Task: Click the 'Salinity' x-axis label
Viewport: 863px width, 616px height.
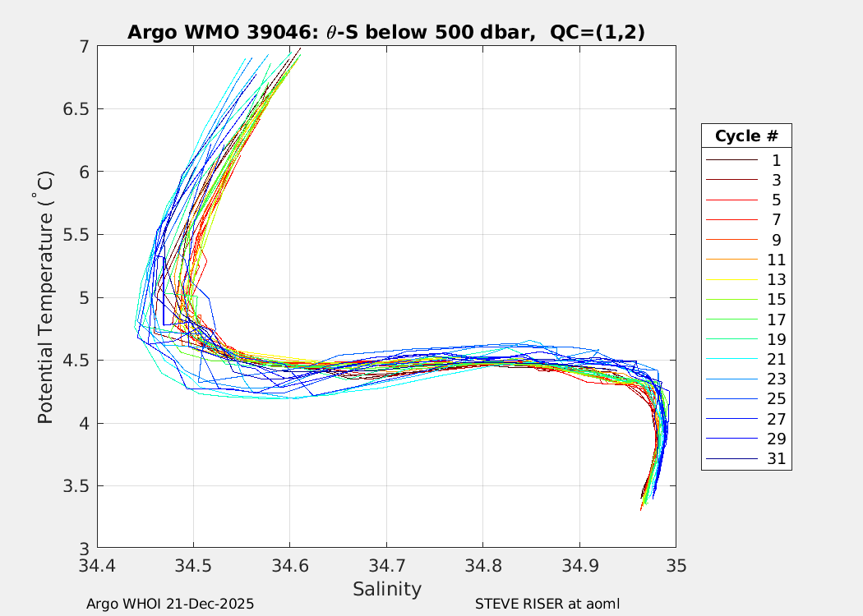Action: point(386,589)
